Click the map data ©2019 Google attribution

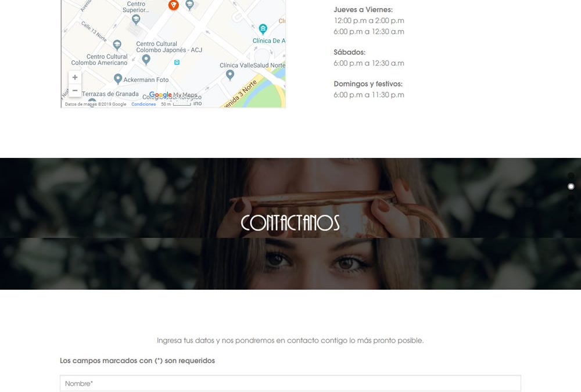click(x=96, y=104)
